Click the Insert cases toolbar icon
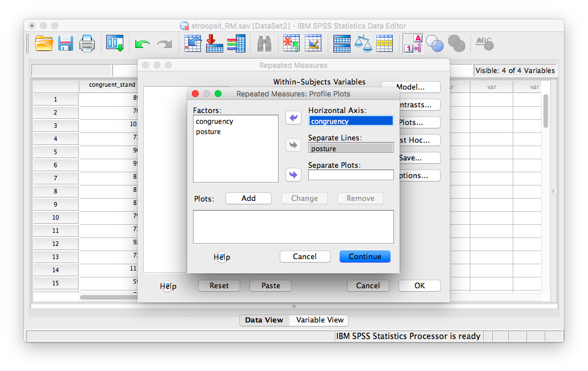 pos(291,43)
